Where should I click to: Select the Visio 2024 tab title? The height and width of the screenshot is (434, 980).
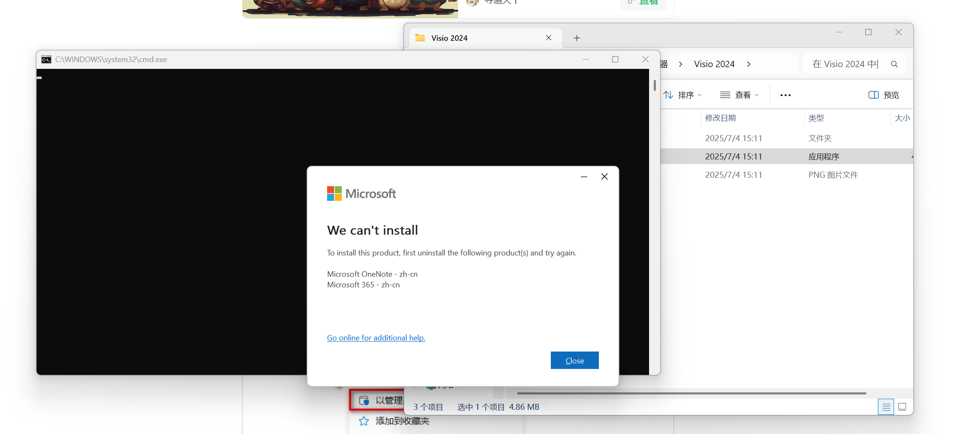click(449, 38)
